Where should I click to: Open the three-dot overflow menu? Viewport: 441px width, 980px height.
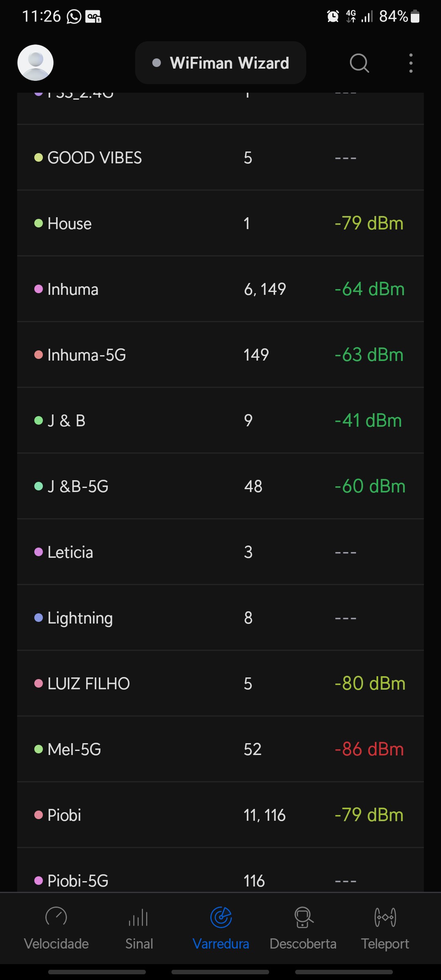[x=411, y=63]
